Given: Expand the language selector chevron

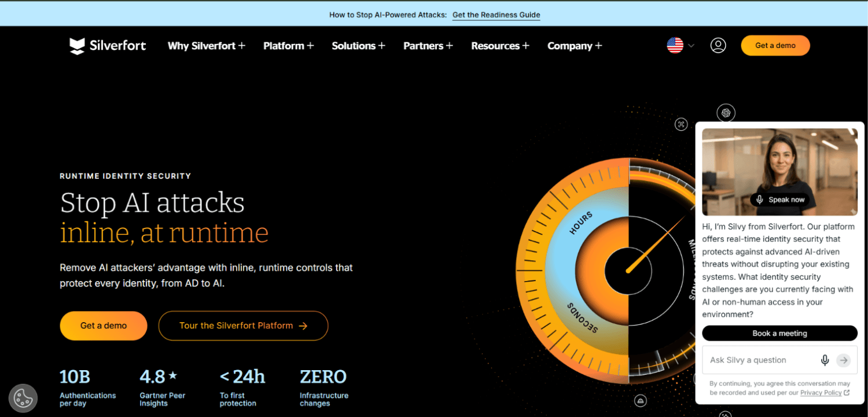Looking at the screenshot, I should [x=691, y=46].
